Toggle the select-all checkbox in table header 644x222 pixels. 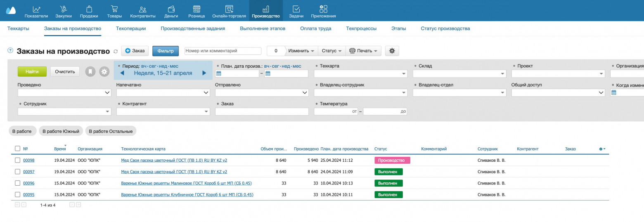pyautogui.click(x=17, y=149)
